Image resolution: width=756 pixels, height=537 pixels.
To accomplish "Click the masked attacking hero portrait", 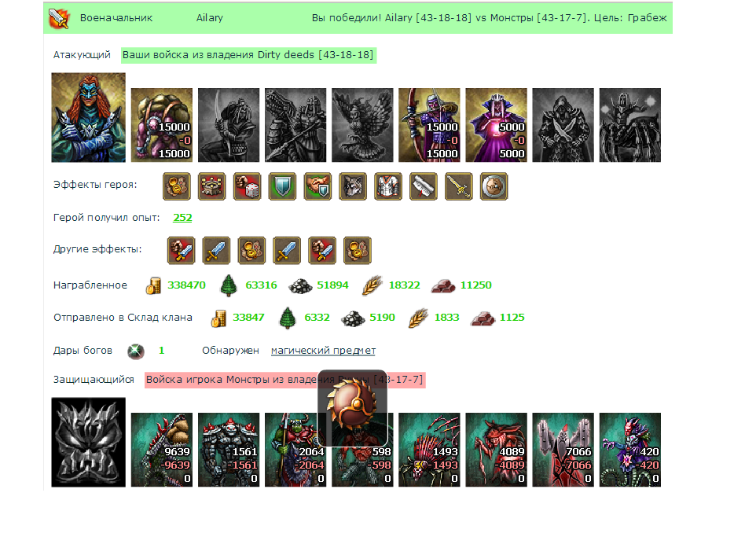I will (x=88, y=117).
